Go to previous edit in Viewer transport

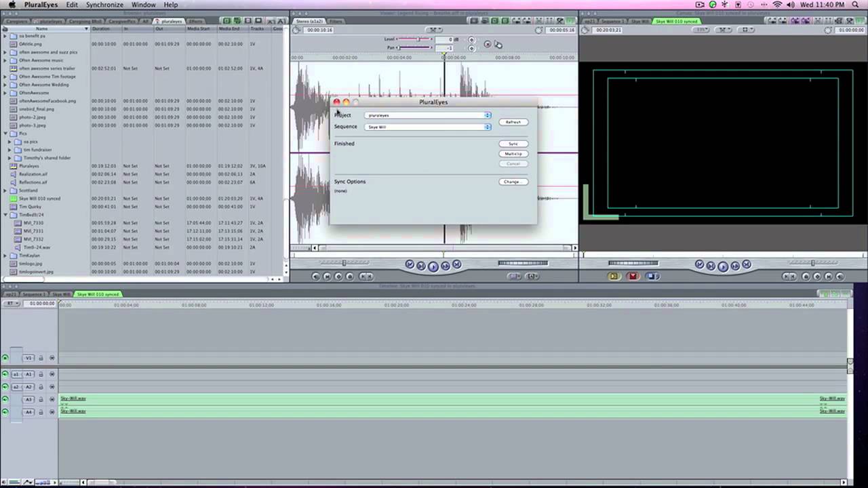[x=410, y=265]
